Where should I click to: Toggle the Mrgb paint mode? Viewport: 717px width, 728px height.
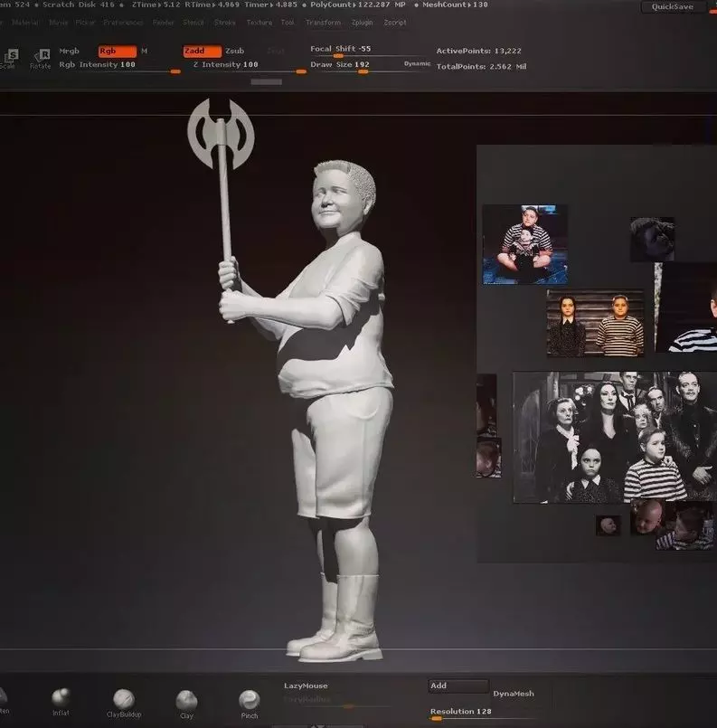pos(69,51)
